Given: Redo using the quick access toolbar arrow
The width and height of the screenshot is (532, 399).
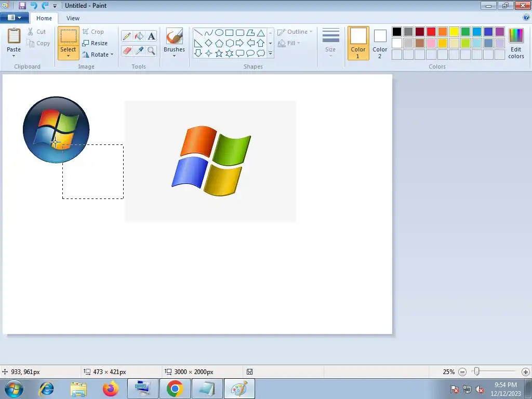Looking at the screenshot, I should click(45, 5).
